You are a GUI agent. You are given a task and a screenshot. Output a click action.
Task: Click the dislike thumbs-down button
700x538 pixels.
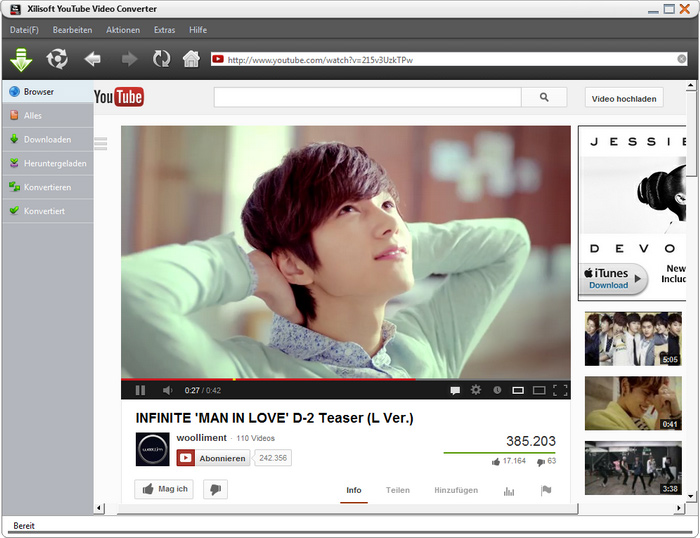point(216,489)
